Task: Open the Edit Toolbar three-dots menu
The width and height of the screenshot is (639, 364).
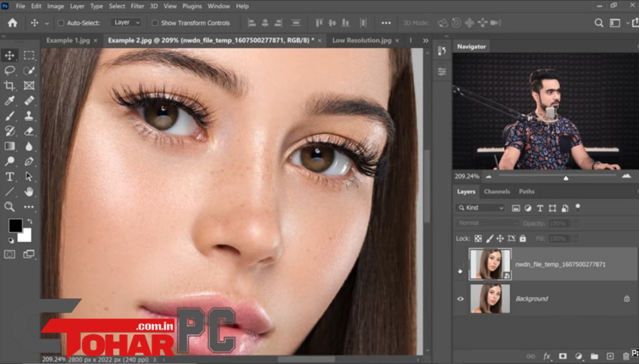Action: [29, 206]
